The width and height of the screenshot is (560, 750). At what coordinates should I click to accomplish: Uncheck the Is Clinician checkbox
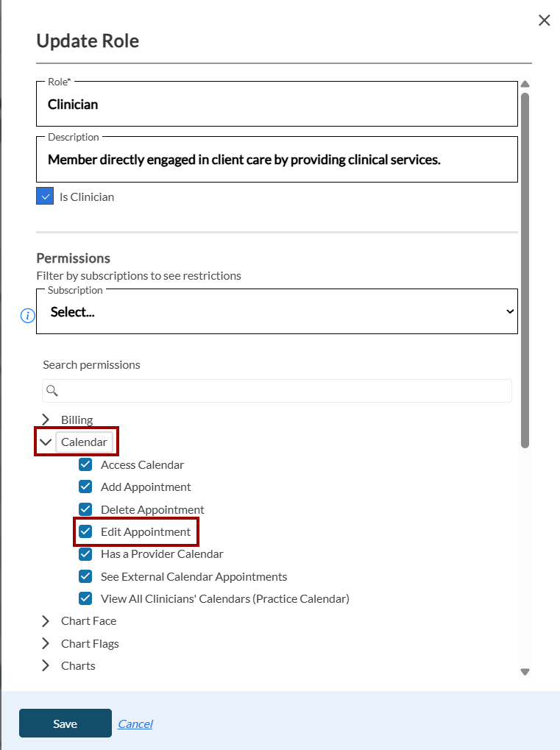[45, 196]
